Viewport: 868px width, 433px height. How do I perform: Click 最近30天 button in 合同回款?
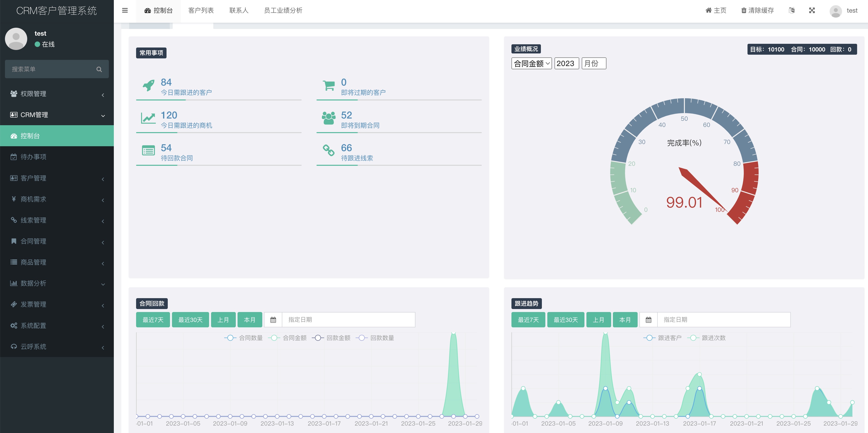coord(190,320)
